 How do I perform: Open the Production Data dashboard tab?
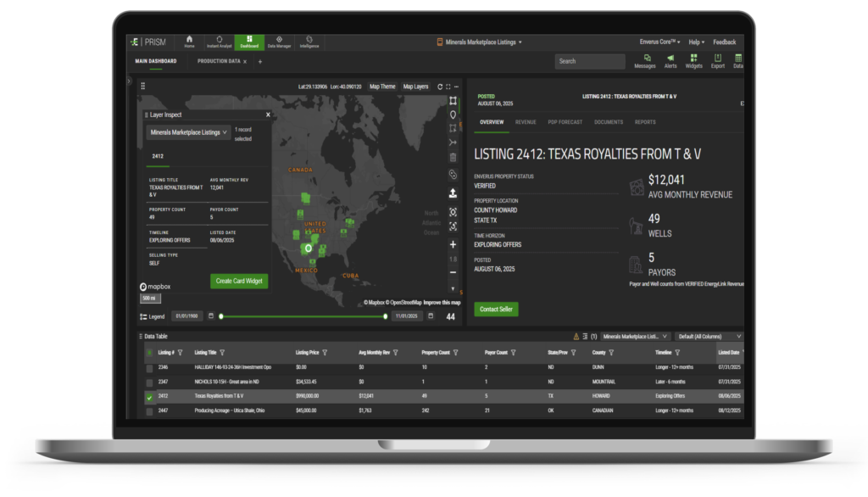coord(218,61)
